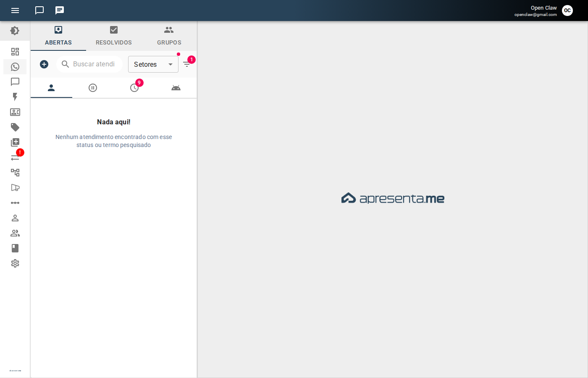
Task: Expand the Setores dropdown
Action: click(x=153, y=64)
